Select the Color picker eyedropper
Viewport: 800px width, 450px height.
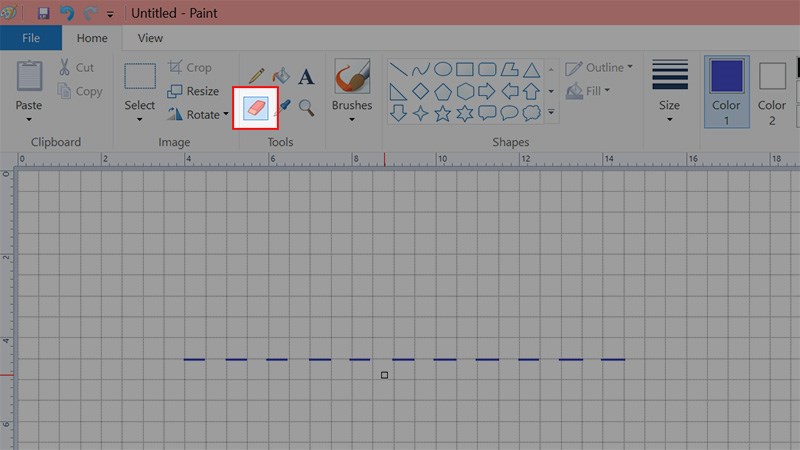click(x=284, y=107)
